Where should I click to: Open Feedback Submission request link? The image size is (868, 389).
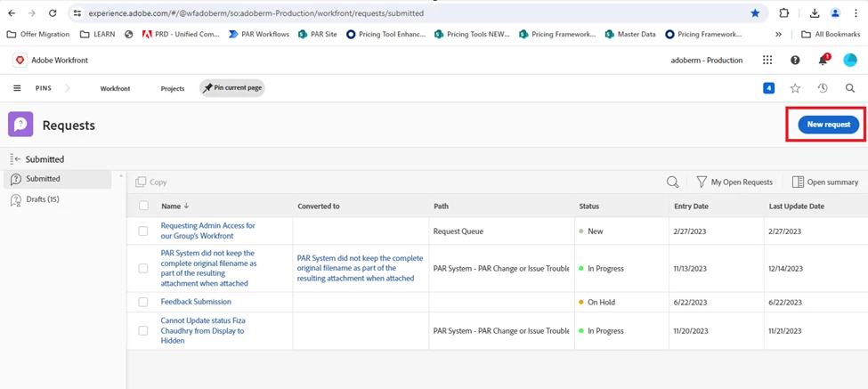coord(196,302)
